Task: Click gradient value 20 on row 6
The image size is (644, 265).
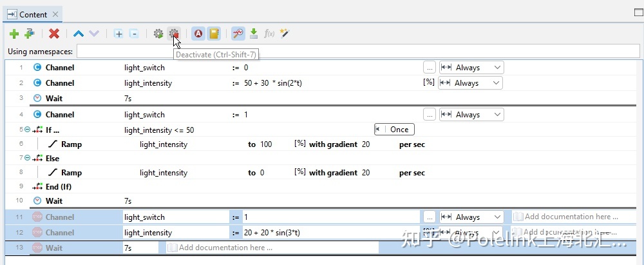Action: tap(366, 144)
